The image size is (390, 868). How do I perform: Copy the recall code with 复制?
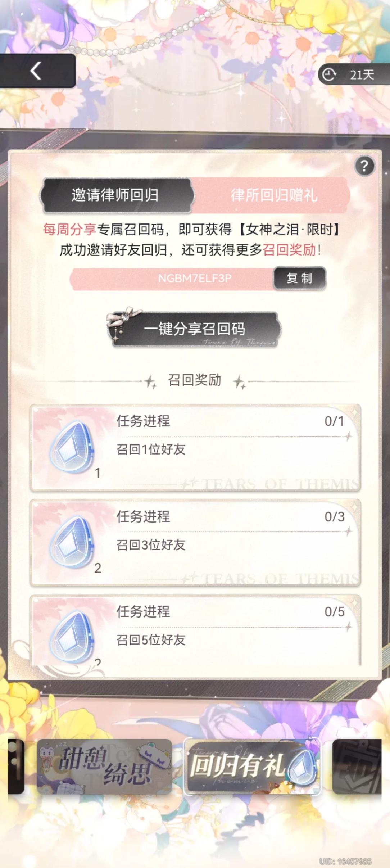[x=300, y=278]
